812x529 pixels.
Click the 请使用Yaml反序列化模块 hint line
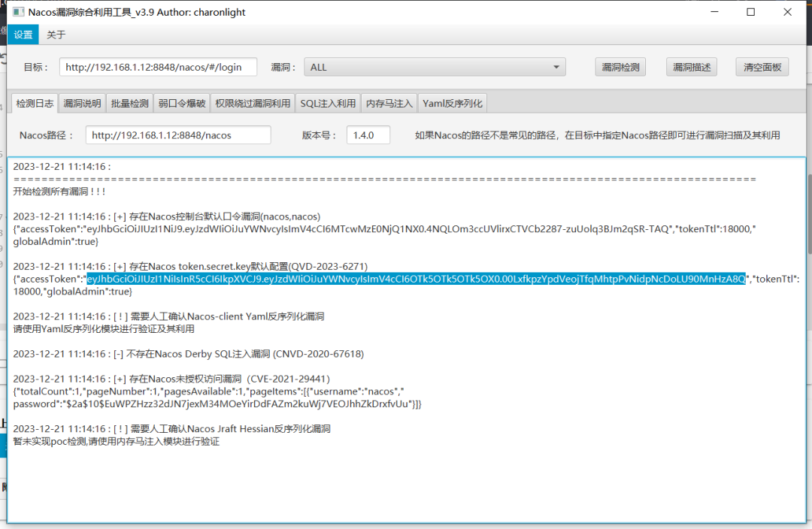pos(104,329)
